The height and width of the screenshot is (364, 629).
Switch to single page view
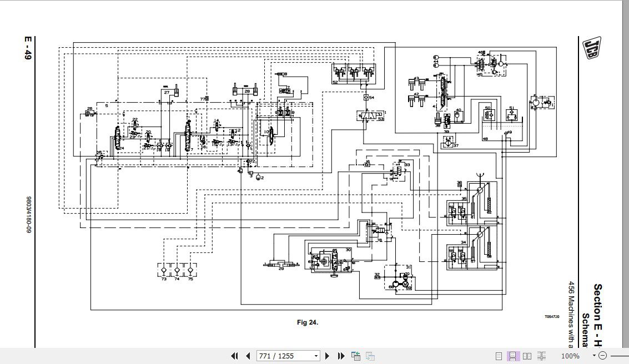(499, 356)
